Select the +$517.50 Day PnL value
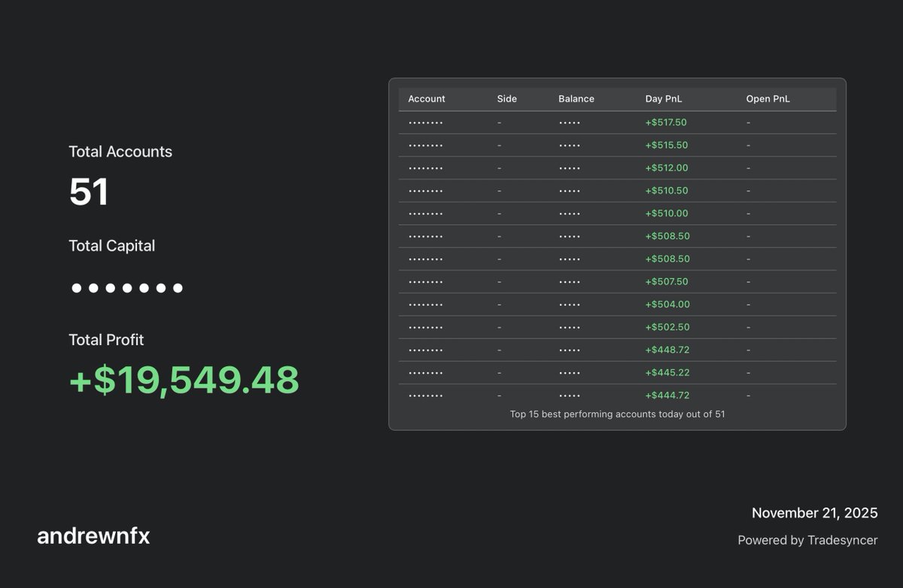Image resolution: width=903 pixels, height=588 pixels. coord(666,123)
